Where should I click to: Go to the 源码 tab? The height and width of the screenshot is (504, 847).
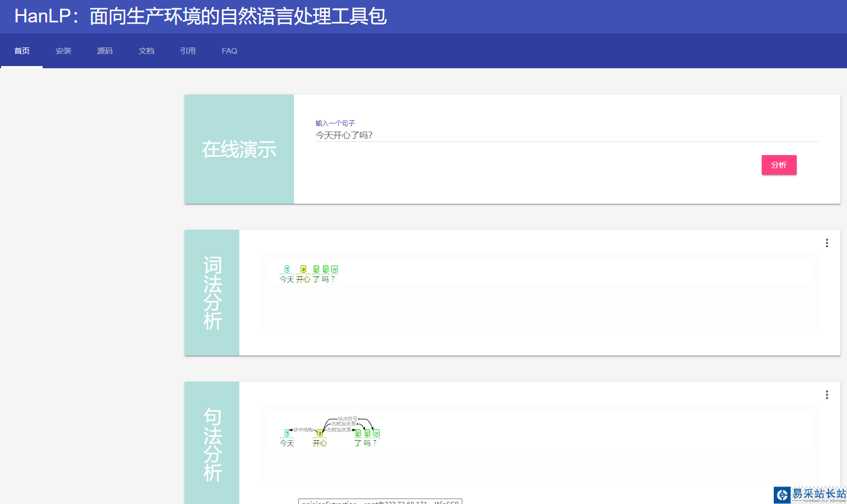point(105,51)
